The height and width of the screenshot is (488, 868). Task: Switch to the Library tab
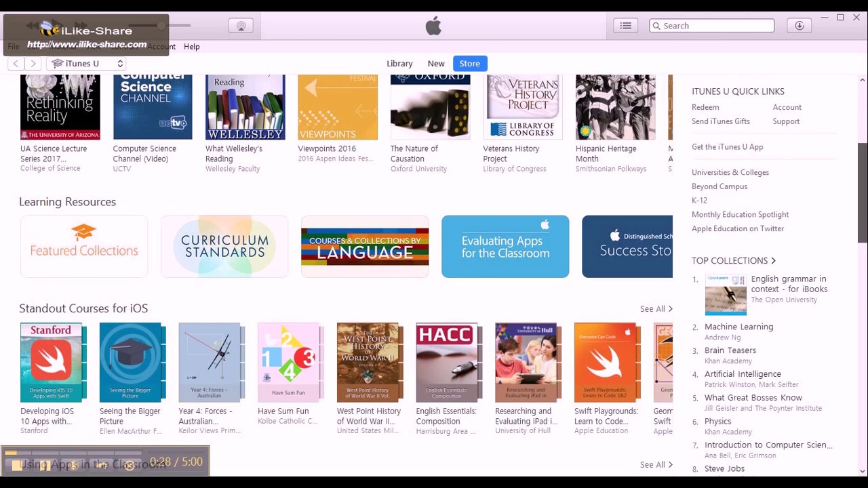(x=399, y=64)
